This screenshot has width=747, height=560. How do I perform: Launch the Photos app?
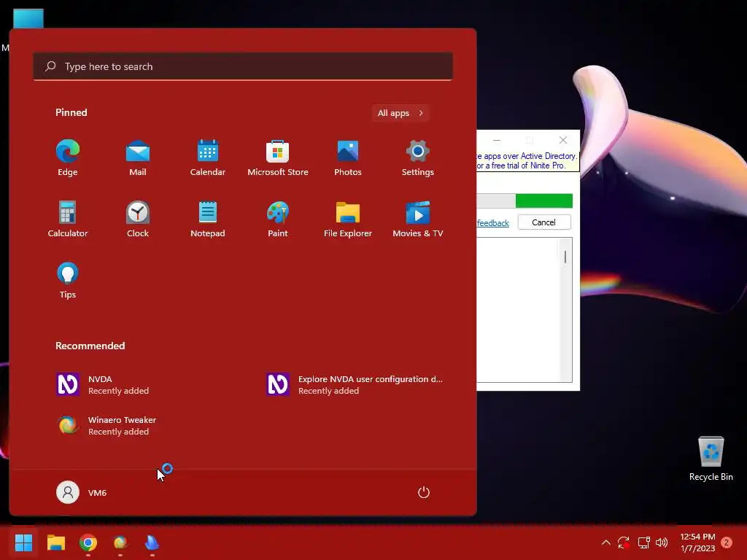pos(348,158)
